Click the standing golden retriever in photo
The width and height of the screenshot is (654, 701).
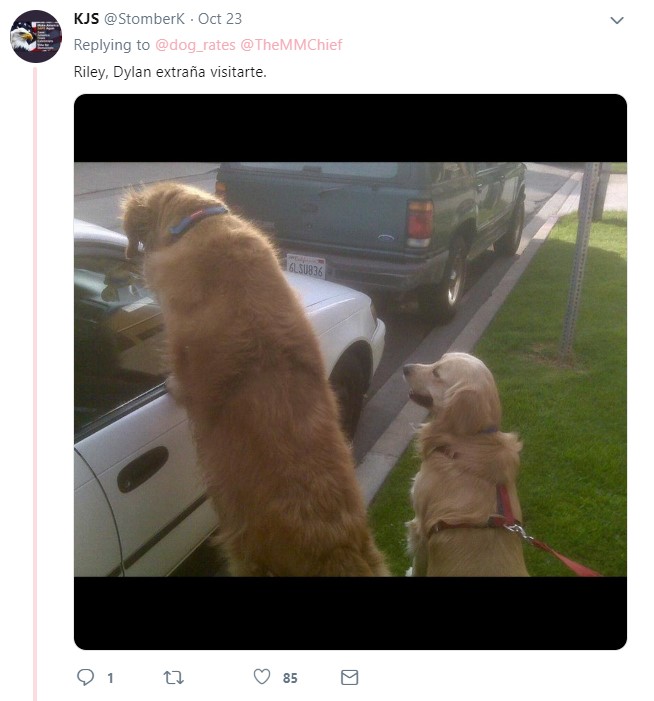coord(250,380)
